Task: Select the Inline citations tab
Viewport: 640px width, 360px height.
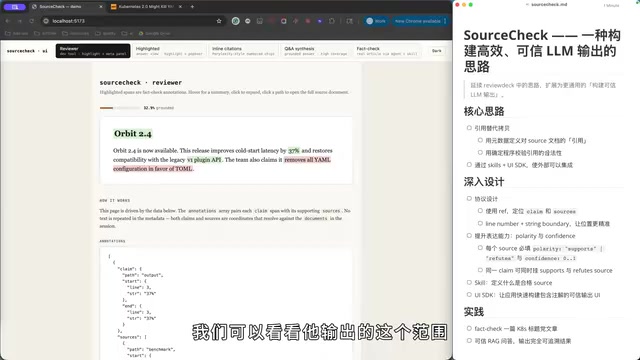Action: pos(243,51)
